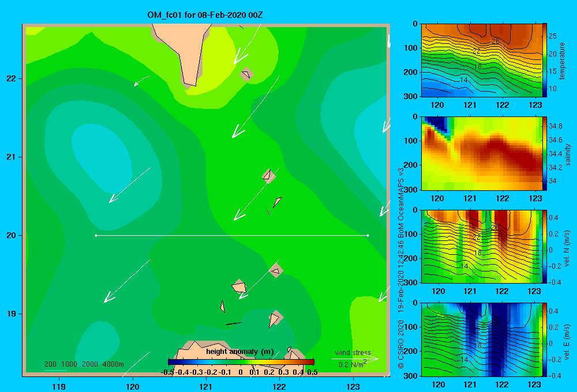This screenshot has height=392, width=577.
Task: Click the eastern endpoint of the transect line
Action: click(368, 235)
